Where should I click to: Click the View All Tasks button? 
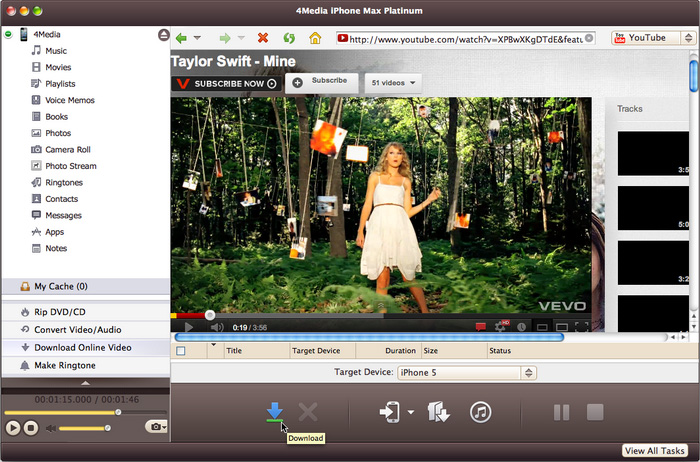(656, 451)
